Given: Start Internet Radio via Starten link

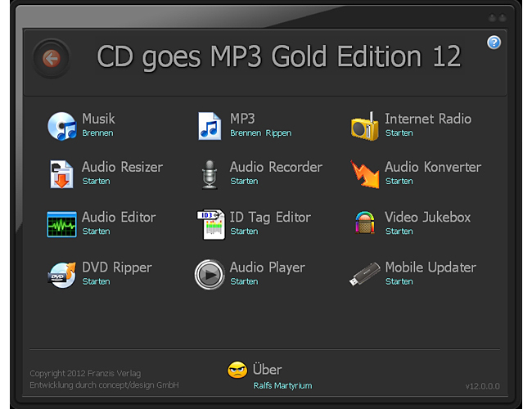Looking at the screenshot, I should click(x=399, y=133).
